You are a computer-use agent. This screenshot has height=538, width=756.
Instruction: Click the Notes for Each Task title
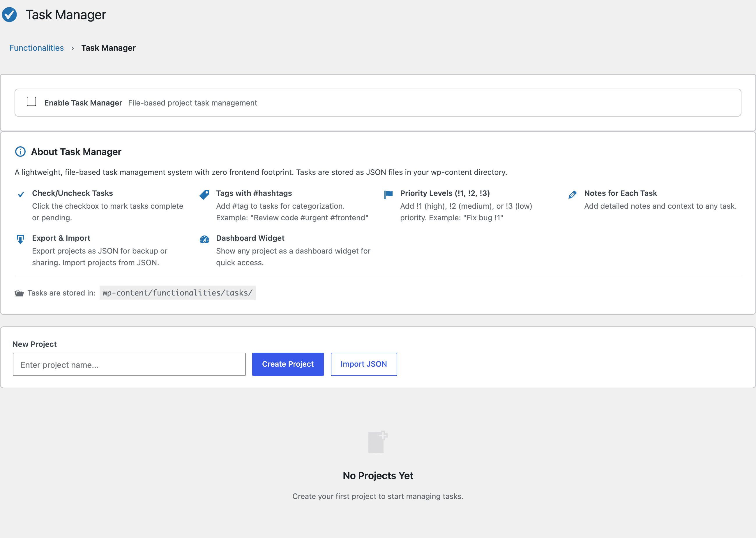[x=621, y=193]
